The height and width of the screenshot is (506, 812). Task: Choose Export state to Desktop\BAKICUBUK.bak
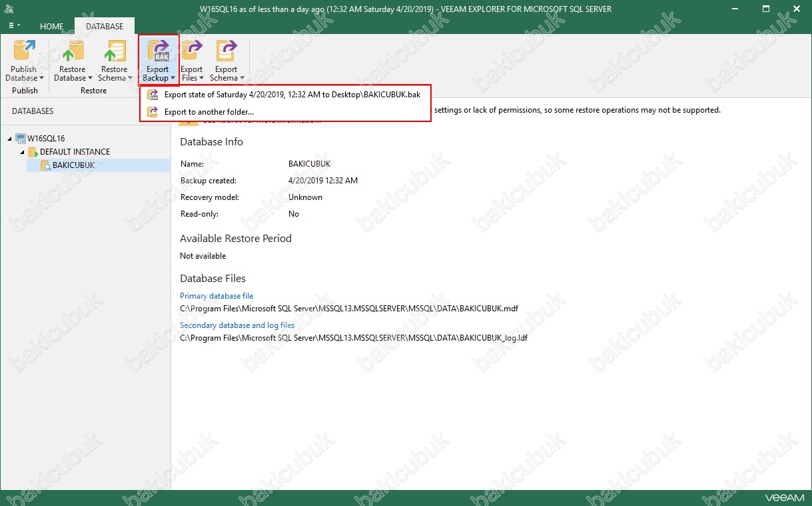[286, 95]
